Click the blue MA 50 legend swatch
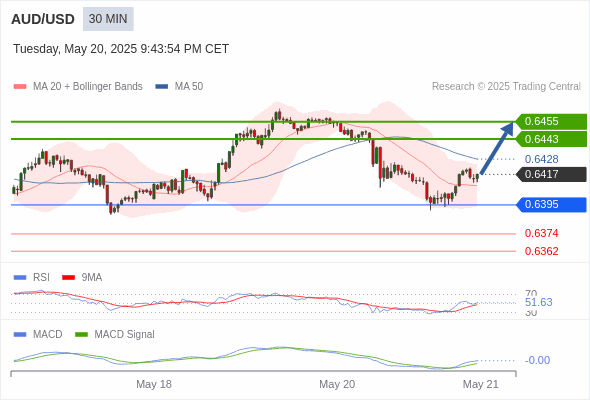This screenshot has height=400, width=590. coord(161,87)
